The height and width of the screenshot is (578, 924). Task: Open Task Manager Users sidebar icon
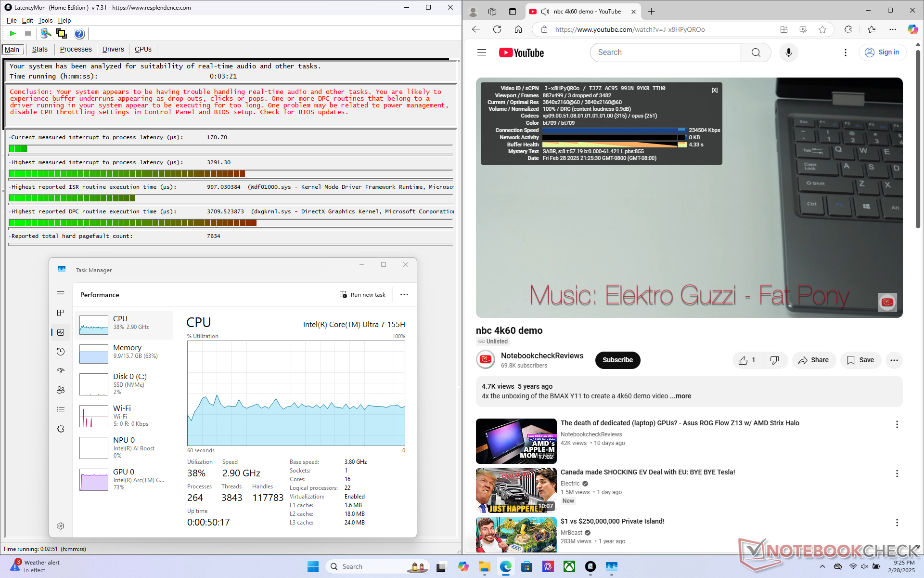[x=61, y=390]
